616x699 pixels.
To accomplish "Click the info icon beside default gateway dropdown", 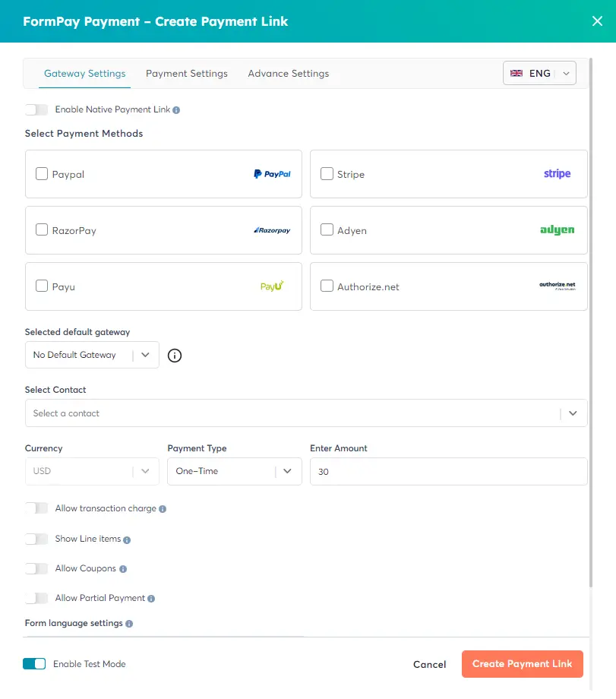I will coord(174,355).
